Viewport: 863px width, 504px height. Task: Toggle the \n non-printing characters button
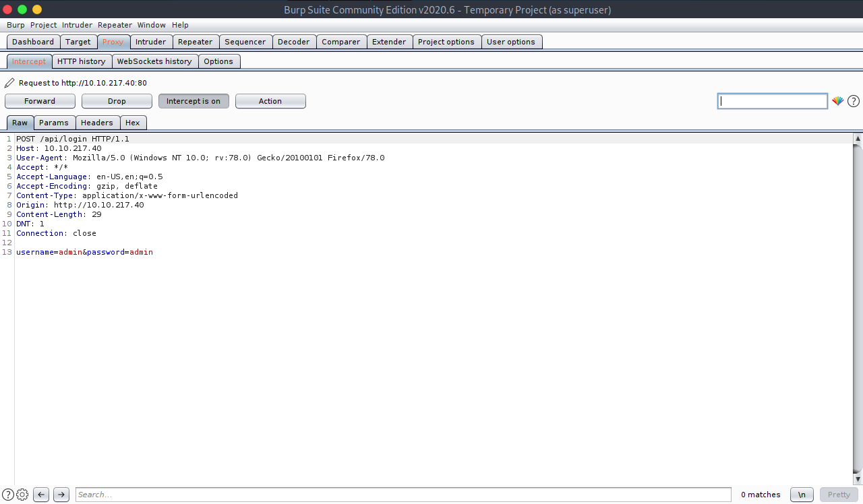tap(802, 495)
